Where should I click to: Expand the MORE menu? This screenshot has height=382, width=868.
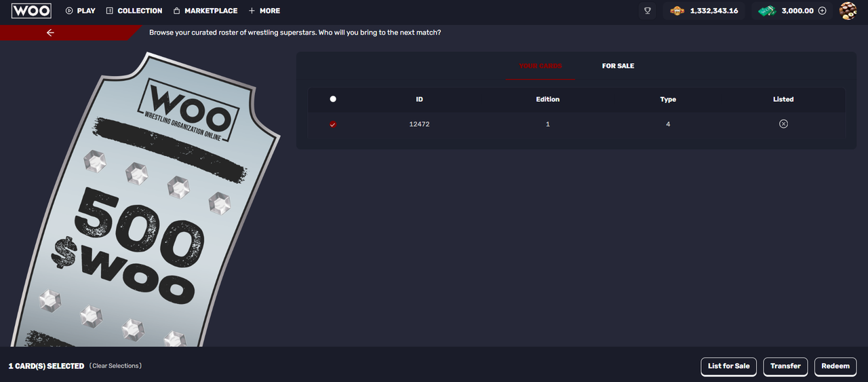coord(264,11)
